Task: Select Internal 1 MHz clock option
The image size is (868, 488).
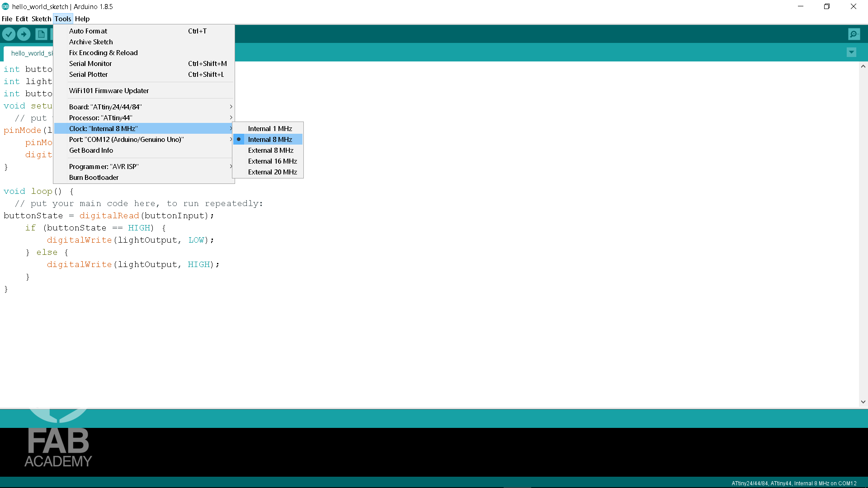Action: coord(268,129)
